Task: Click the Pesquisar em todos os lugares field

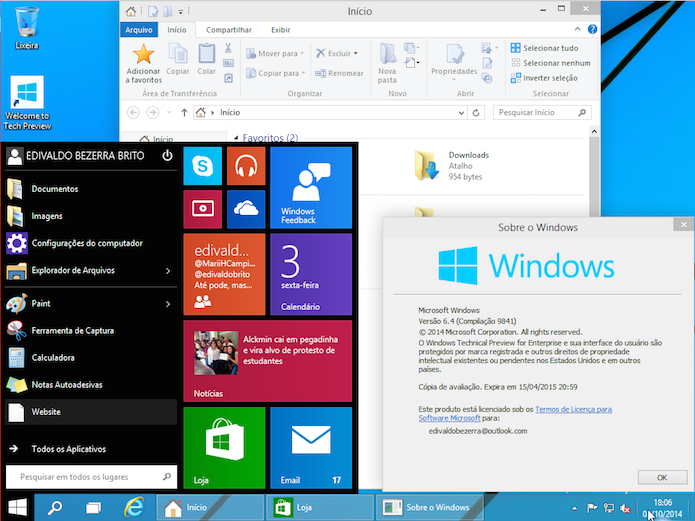Action: tap(91, 477)
